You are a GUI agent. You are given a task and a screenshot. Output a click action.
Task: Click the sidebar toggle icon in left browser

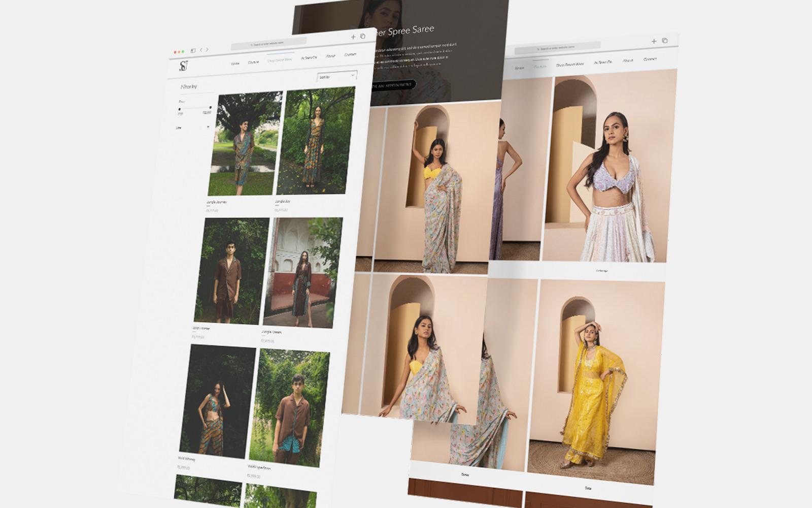(x=193, y=51)
